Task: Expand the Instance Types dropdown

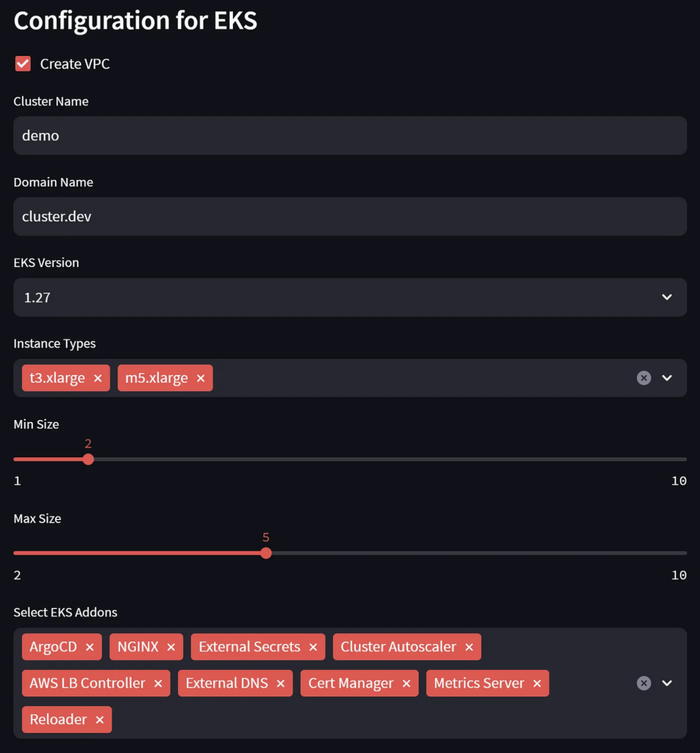Action: pyautogui.click(x=667, y=377)
